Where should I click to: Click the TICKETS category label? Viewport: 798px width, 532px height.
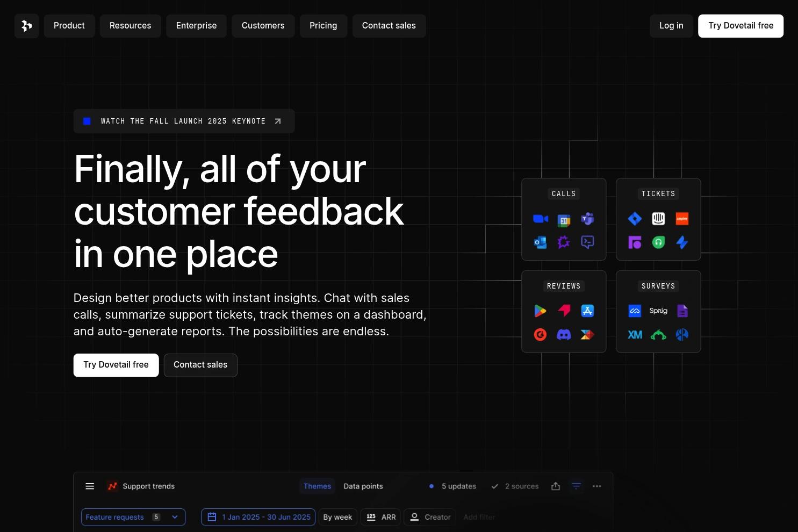coord(658,193)
